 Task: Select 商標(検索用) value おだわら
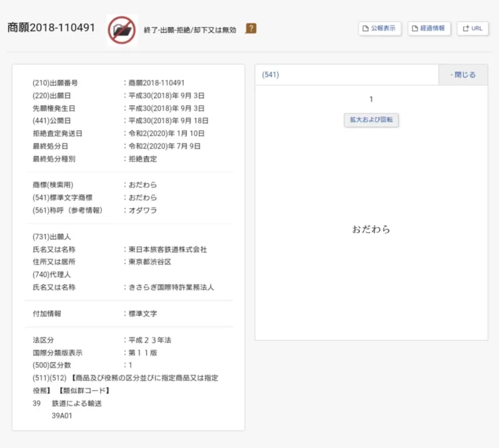pos(142,185)
